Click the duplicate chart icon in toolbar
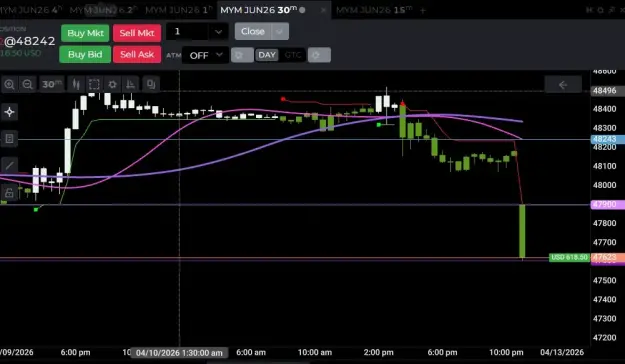Viewport: 625px width, 364px height. (151, 84)
